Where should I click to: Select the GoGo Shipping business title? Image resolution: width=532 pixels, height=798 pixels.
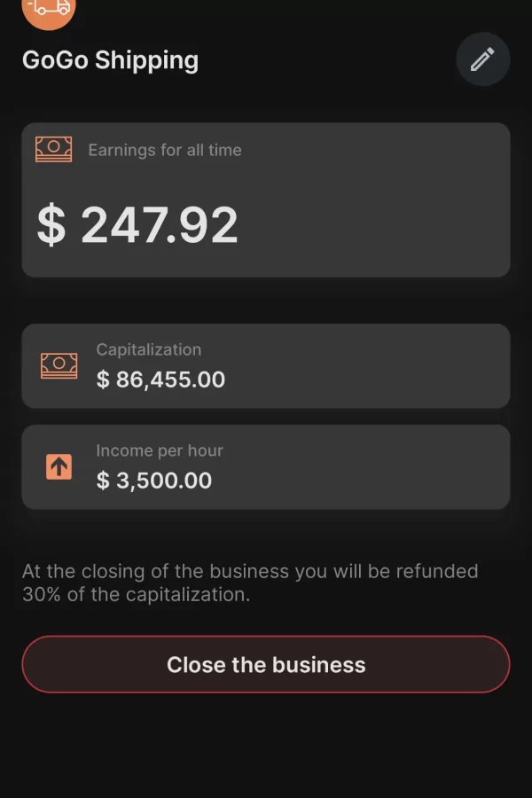click(110, 60)
